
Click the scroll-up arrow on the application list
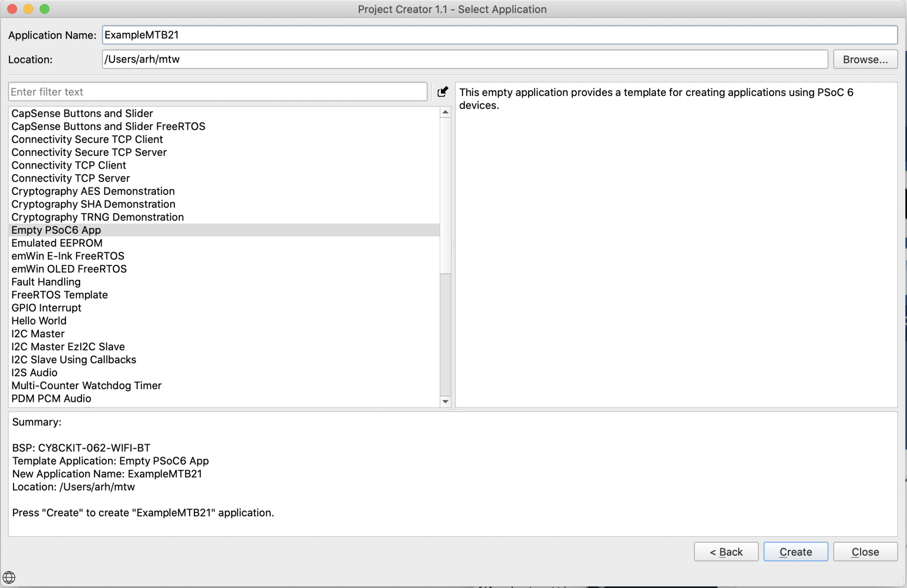click(445, 112)
